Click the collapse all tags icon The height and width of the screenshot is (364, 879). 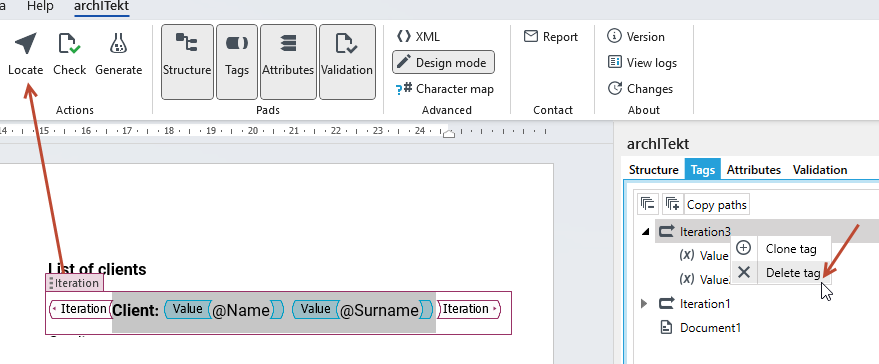click(648, 204)
